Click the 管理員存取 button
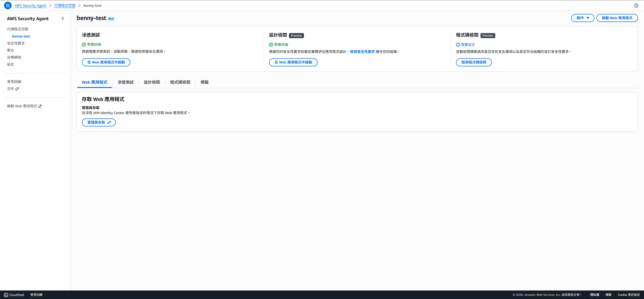This screenshot has width=644, height=299. coord(99,123)
